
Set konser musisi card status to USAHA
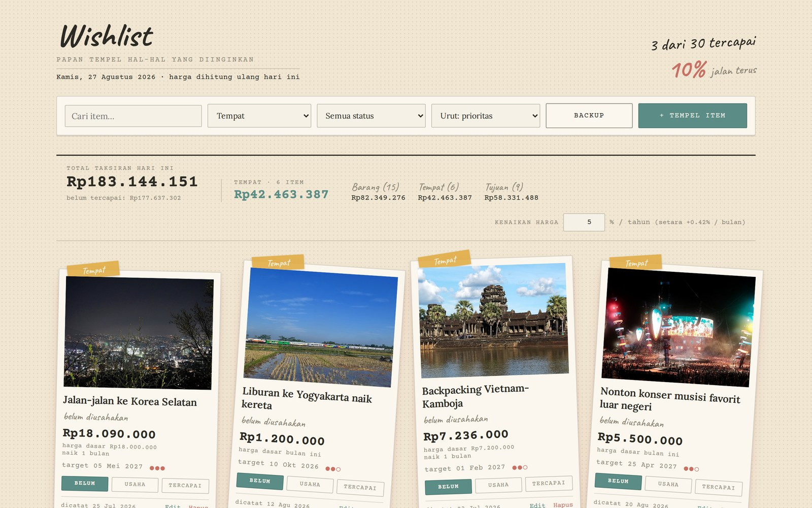pyautogui.click(x=668, y=485)
